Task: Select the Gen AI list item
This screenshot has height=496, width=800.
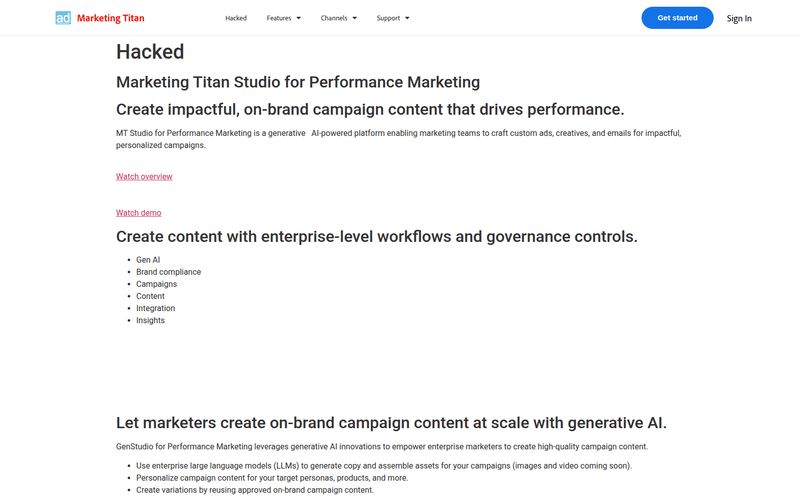Action: click(148, 260)
